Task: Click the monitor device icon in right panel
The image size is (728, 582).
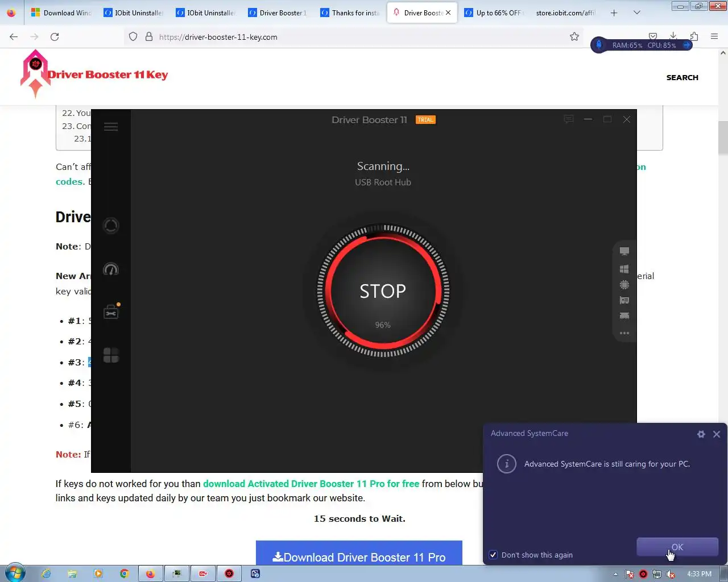Action: [x=624, y=251]
